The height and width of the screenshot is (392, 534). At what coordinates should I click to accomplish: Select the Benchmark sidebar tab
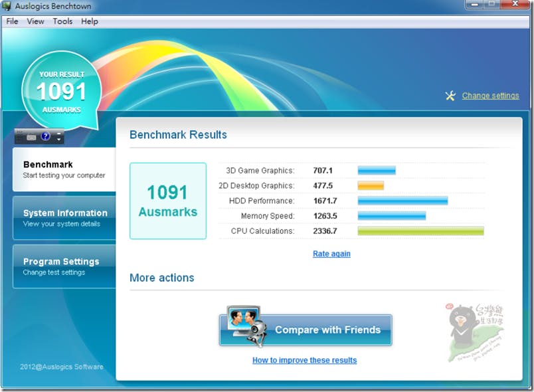pos(64,169)
